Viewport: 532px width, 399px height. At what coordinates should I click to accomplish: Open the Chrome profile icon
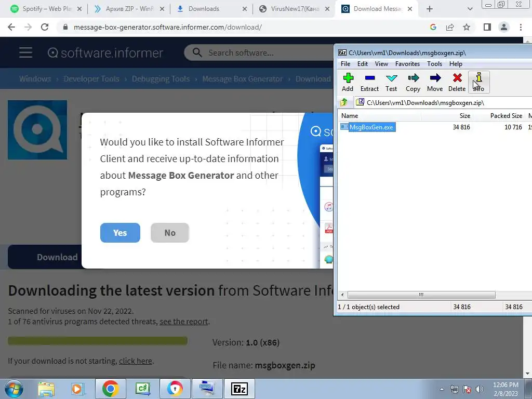click(504, 27)
